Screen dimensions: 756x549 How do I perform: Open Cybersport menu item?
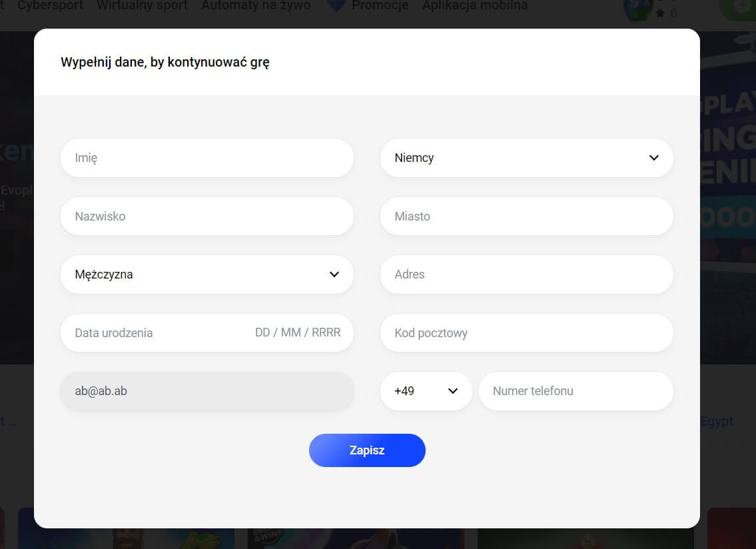[x=50, y=6]
